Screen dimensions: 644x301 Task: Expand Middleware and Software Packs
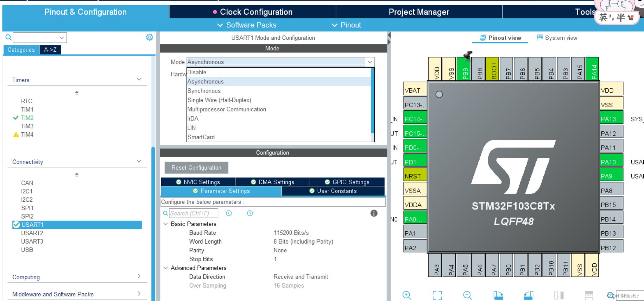tap(139, 293)
